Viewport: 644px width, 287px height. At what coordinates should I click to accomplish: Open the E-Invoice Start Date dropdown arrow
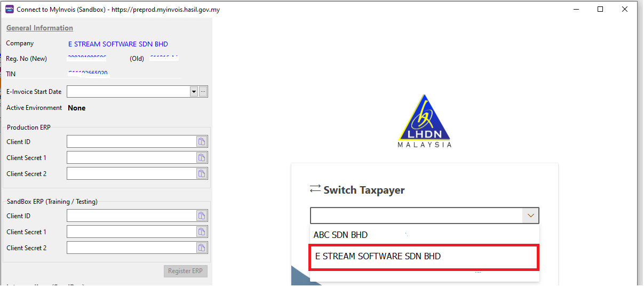pos(194,92)
